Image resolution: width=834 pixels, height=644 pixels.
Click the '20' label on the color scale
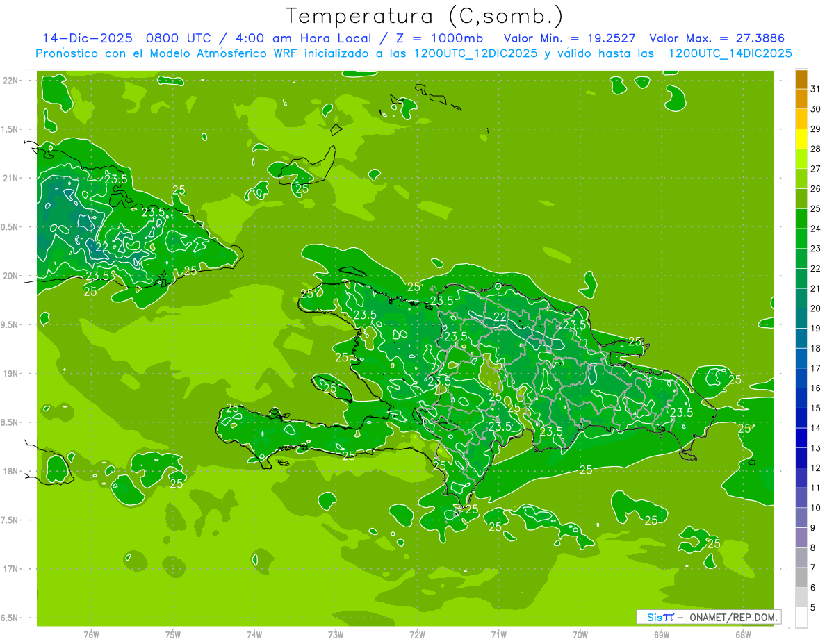[815, 308]
